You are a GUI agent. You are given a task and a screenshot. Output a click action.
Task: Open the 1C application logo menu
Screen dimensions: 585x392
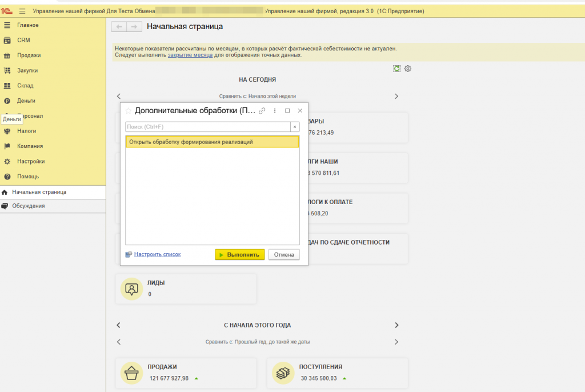point(7,11)
